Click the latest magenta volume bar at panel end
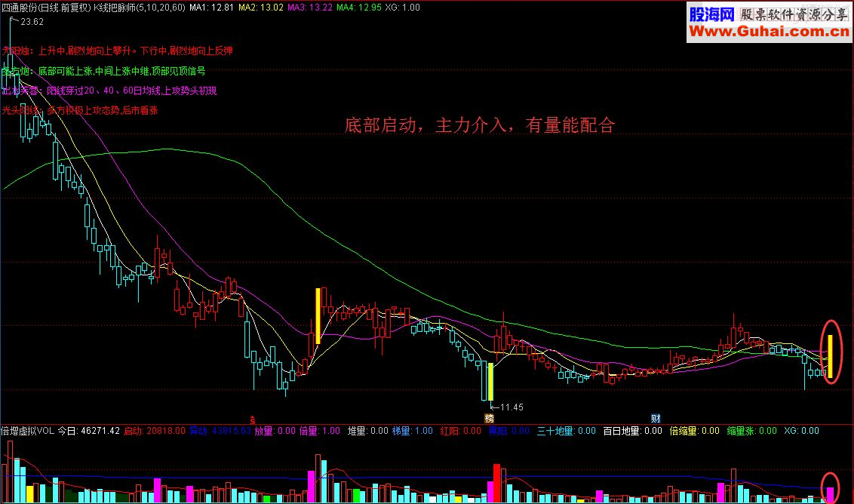 [x=830, y=495]
